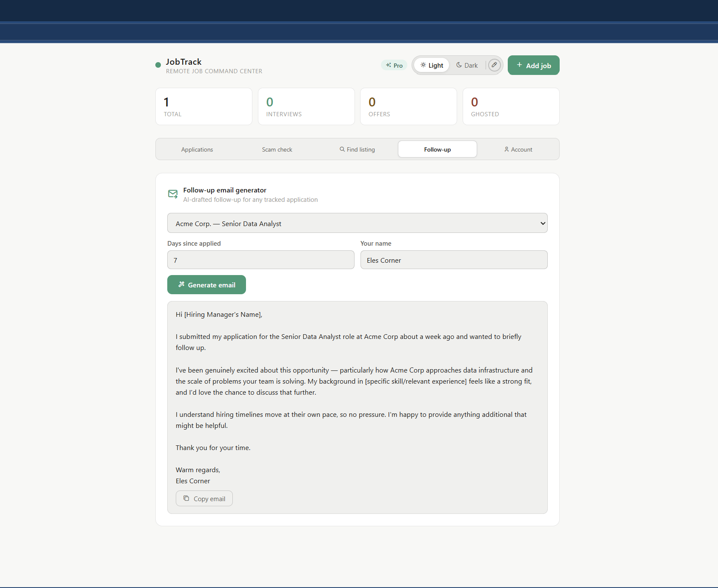The height and width of the screenshot is (588, 718).
Task: Click Generate email button
Action: pos(206,285)
